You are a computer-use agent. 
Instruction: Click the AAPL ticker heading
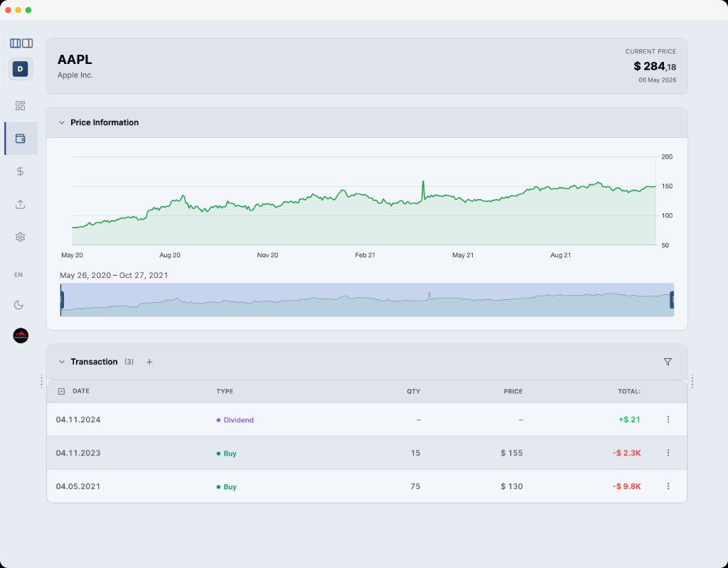[75, 60]
